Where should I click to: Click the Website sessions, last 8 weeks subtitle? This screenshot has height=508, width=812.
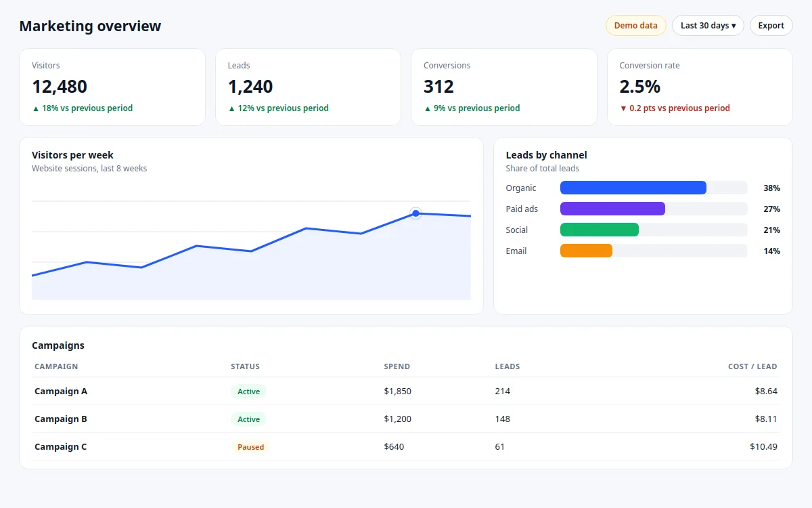coord(89,168)
